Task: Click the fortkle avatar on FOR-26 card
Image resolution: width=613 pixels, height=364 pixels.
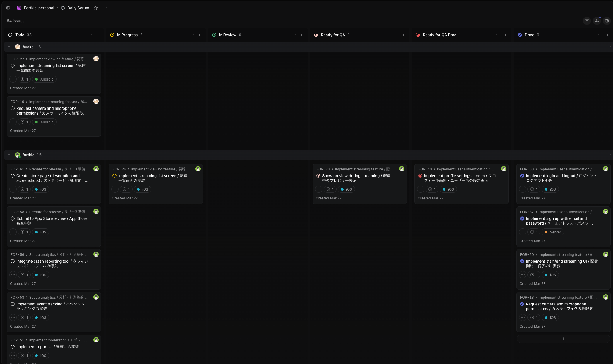Action: point(198,169)
